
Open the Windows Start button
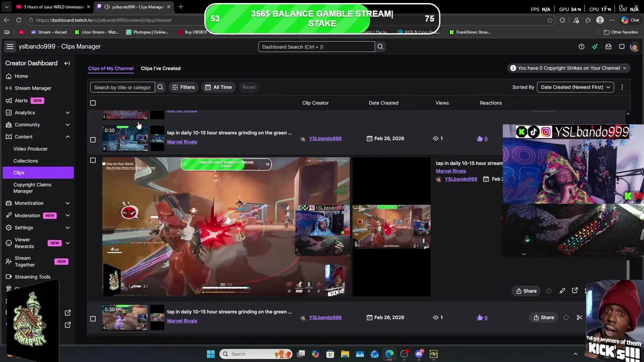211,354
